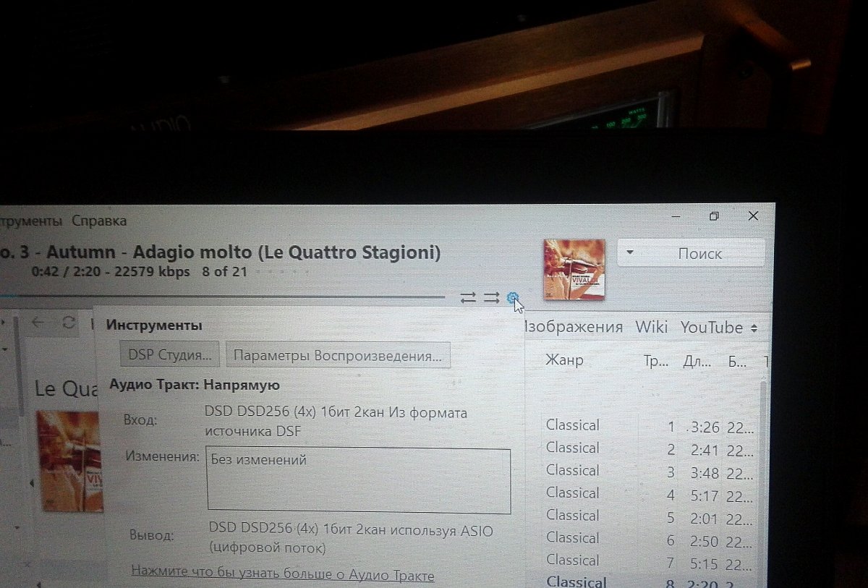868x588 pixels.
Task: Click the Поиск search box
Action: tap(699, 253)
